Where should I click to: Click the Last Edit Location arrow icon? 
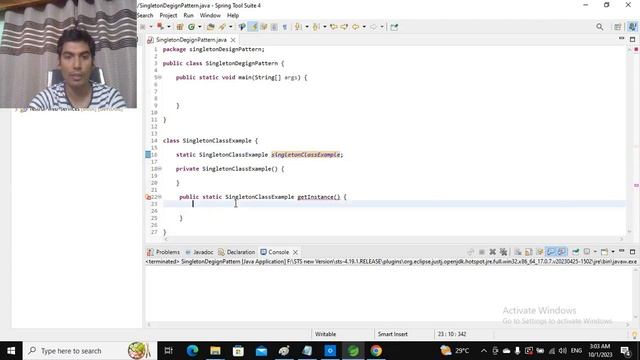[334, 27]
